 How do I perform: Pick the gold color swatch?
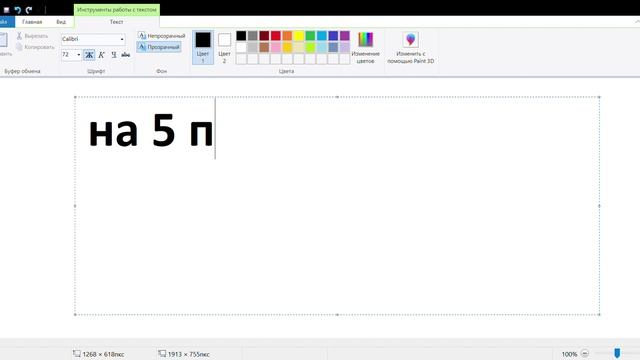point(287,47)
